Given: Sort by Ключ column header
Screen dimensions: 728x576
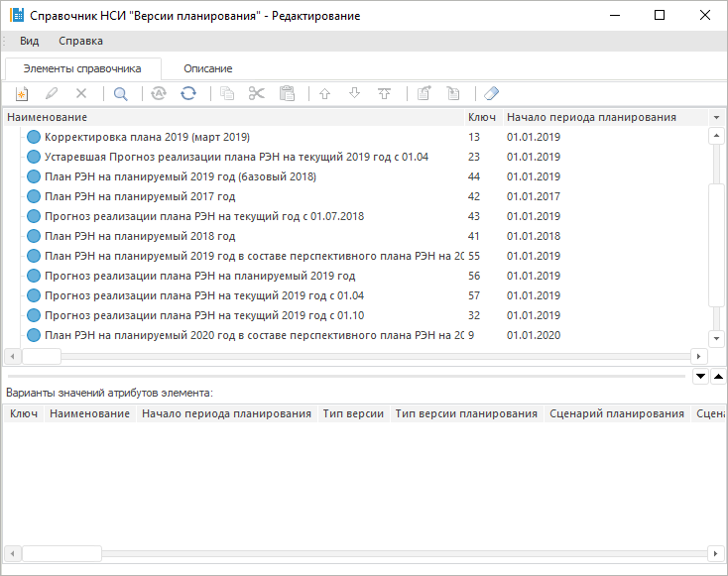Looking at the screenshot, I should (482, 117).
